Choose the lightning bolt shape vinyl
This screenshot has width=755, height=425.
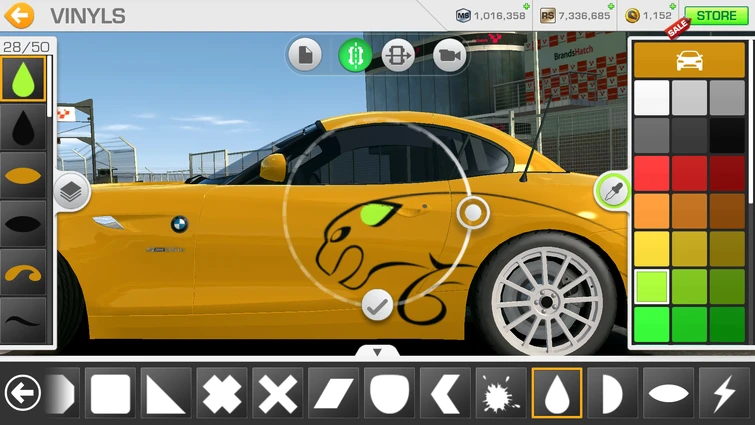(725, 393)
